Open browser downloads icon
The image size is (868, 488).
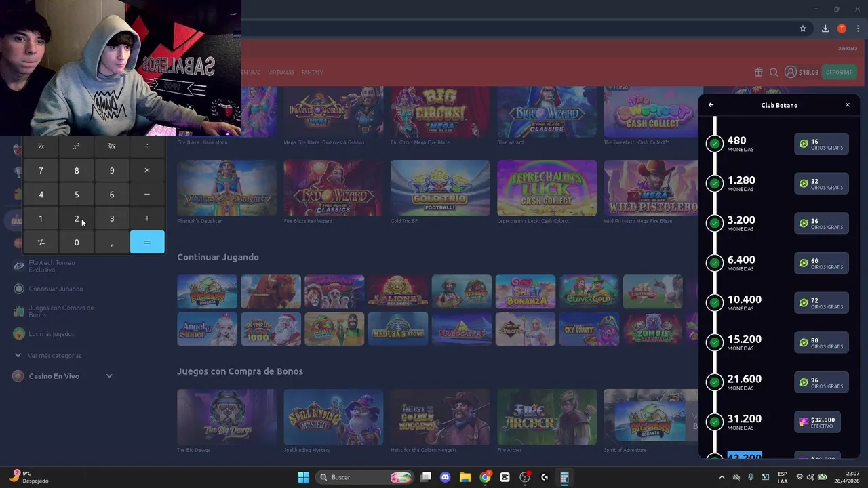coord(825,28)
